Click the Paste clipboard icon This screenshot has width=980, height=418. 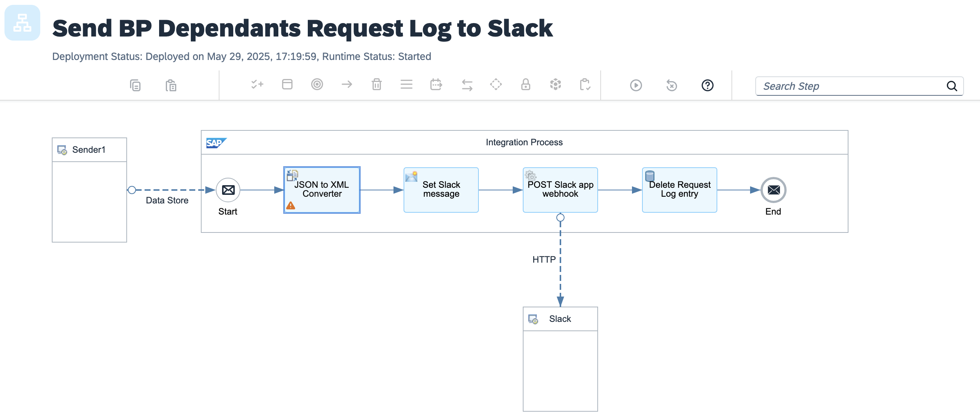coord(171,85)
